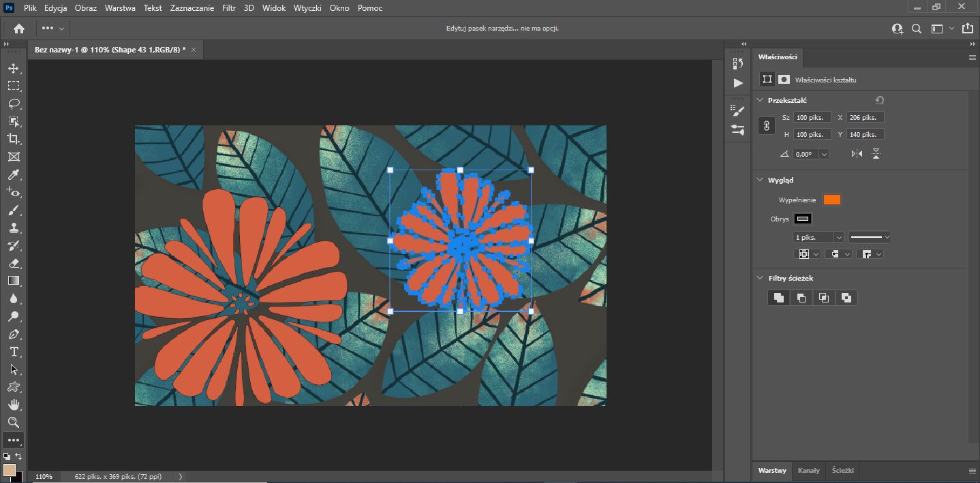
Task: Open the Filtr menu
Action: click(228, 8)
